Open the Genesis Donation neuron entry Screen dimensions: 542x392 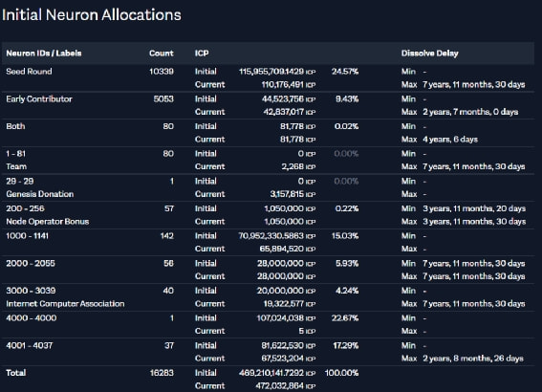(x=40, y=194)
